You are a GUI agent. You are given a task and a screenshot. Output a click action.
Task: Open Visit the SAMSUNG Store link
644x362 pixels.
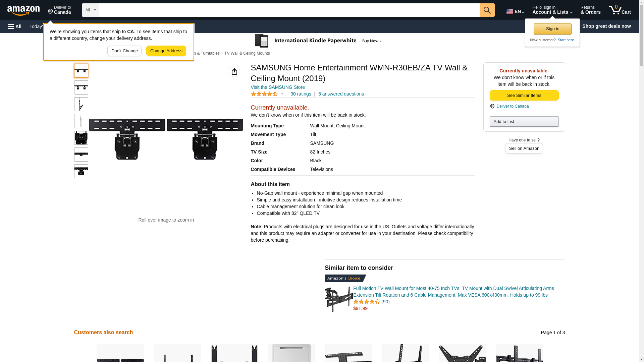point(278,87)
